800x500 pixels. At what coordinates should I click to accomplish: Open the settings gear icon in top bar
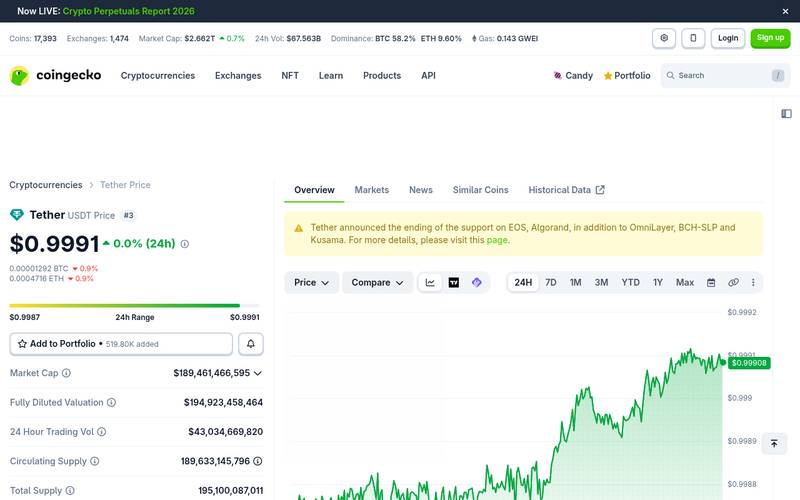(664, 38)
